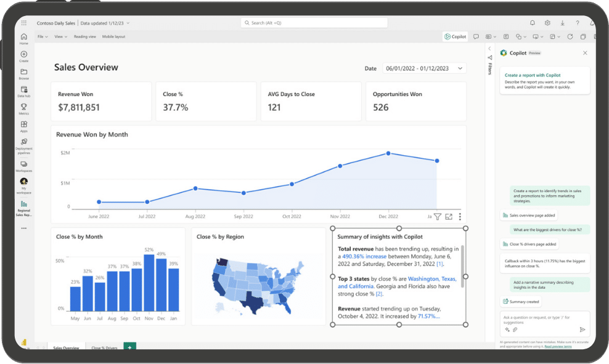Open focus mode on revenue chart
This screenshot has width=609, height=364.
click(x=449, y=217)
